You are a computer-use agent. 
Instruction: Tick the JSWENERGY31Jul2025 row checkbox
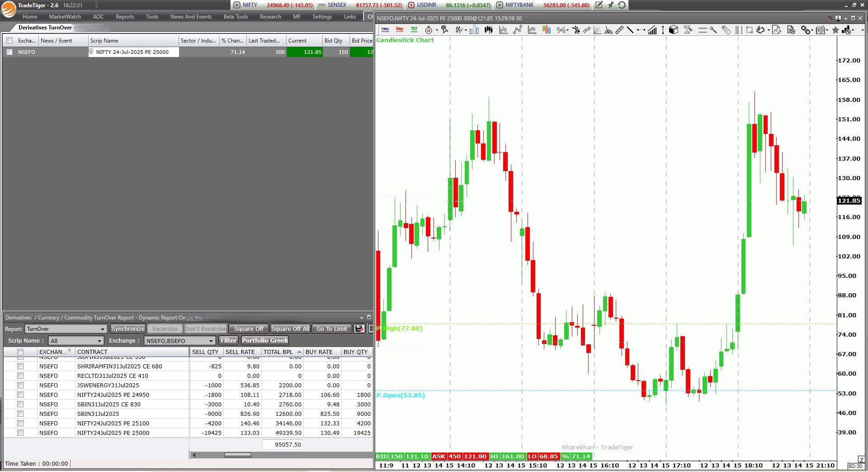pos(20,385)
